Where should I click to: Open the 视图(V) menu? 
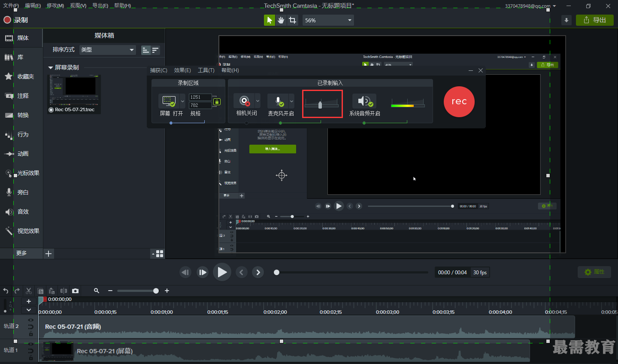pos(78,6)
